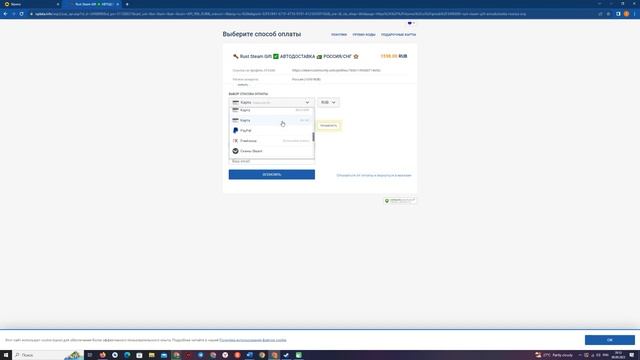
Task: Click the Steam logo icon in list
Action: (236, 151)
